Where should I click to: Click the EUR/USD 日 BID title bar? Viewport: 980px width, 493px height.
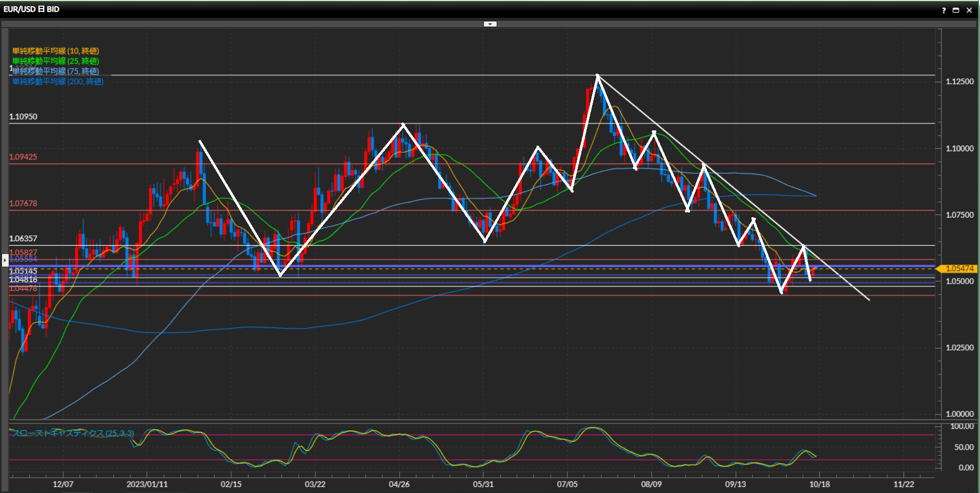pos(32,9)
